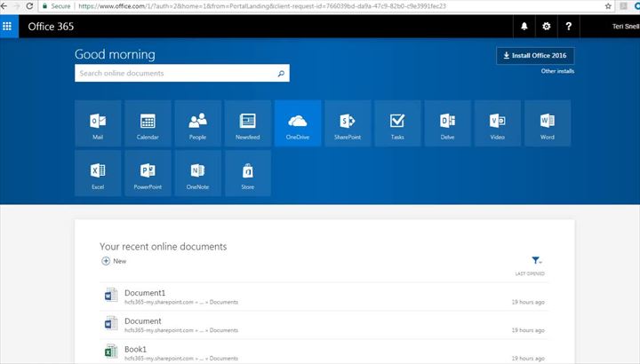640x364 pixels.
Task: Open the settings gear menu
Action: click(x=547, y=27)
